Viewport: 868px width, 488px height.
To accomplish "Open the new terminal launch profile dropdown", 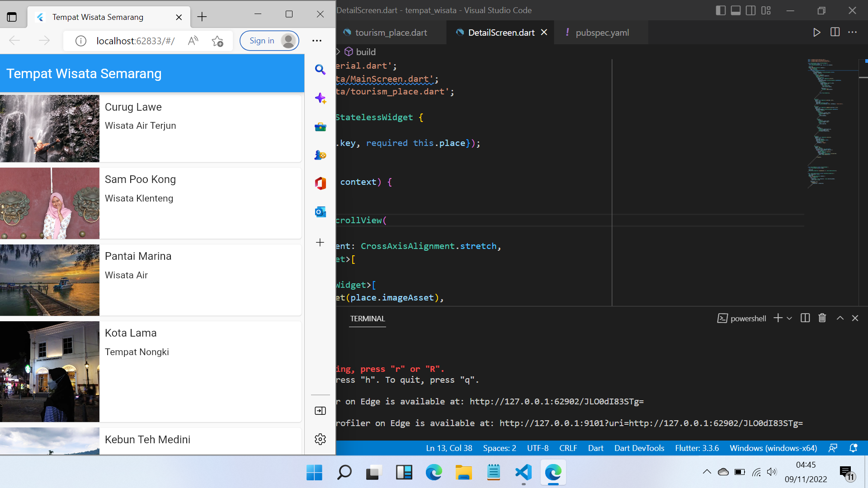I will 789,319.
